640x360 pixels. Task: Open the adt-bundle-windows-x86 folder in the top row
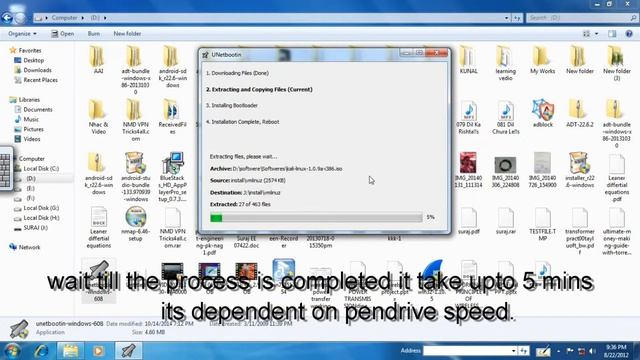(x=136, y=69)
